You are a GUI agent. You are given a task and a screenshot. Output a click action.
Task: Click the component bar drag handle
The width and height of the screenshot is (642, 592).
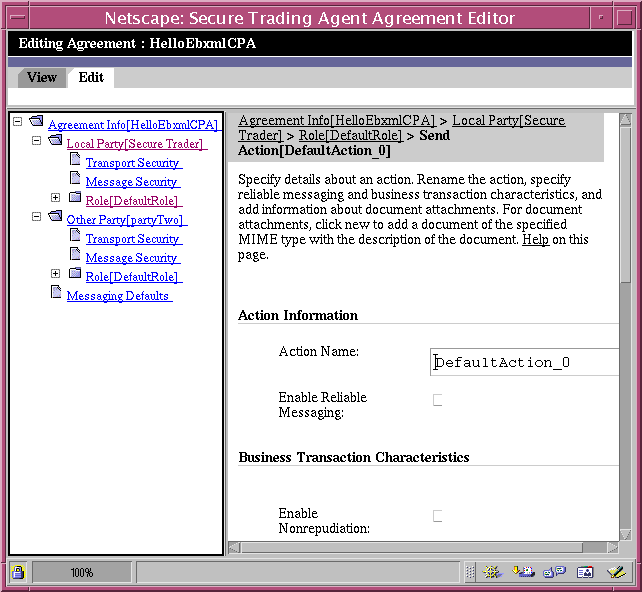470,572
